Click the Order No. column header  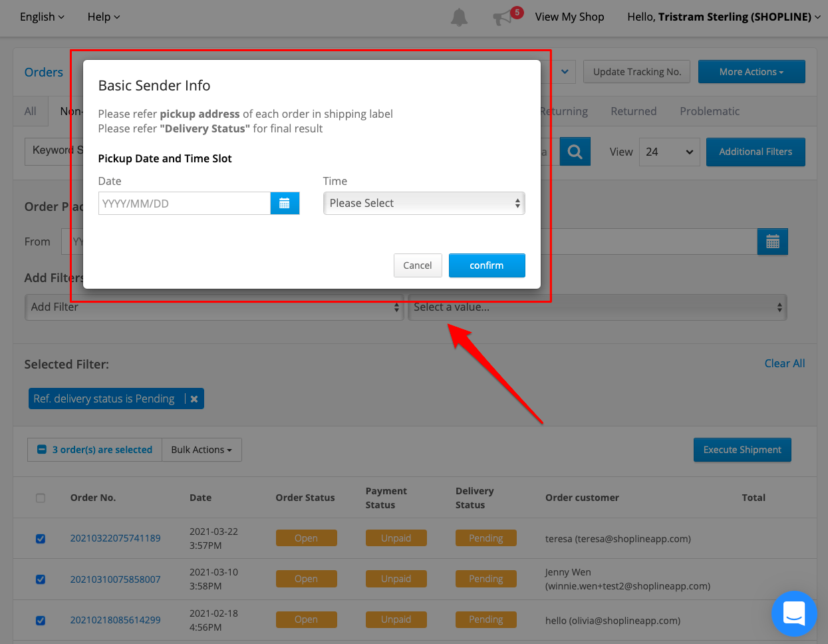[93, 498]
